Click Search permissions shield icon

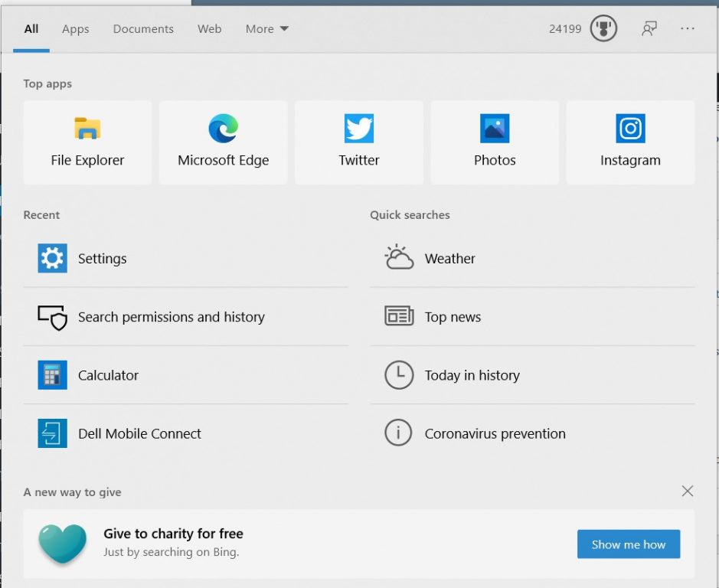52,317
